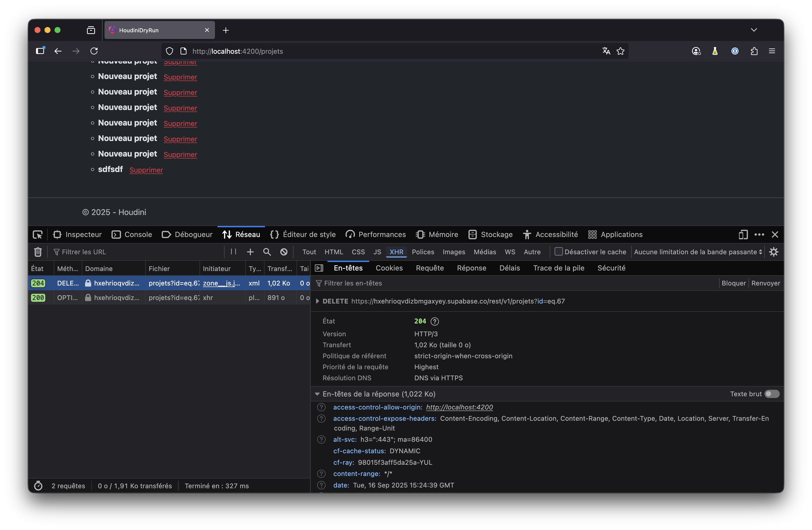Expand the DELETE request URL details

point(318,301)
